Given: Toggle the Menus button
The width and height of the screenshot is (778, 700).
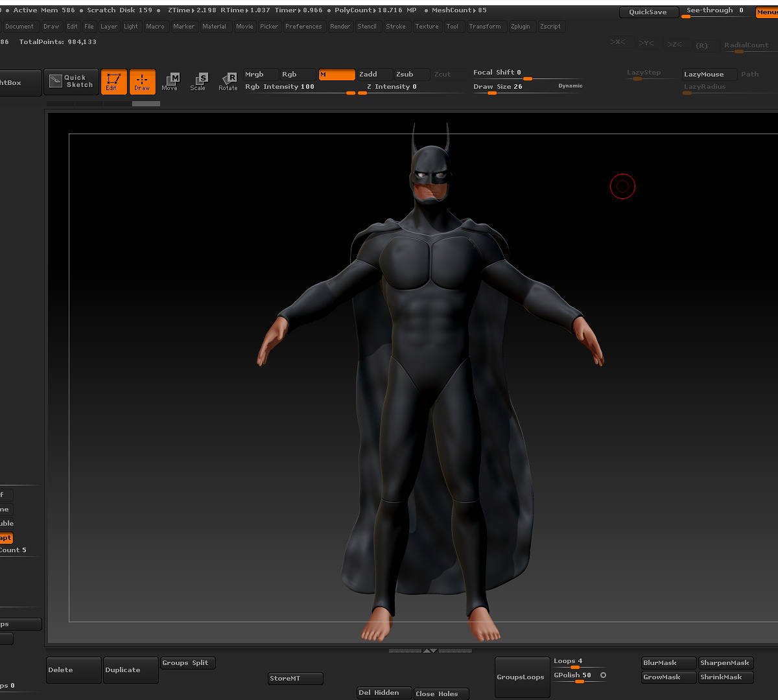Looking at the screenshot, I should [767, 12].
